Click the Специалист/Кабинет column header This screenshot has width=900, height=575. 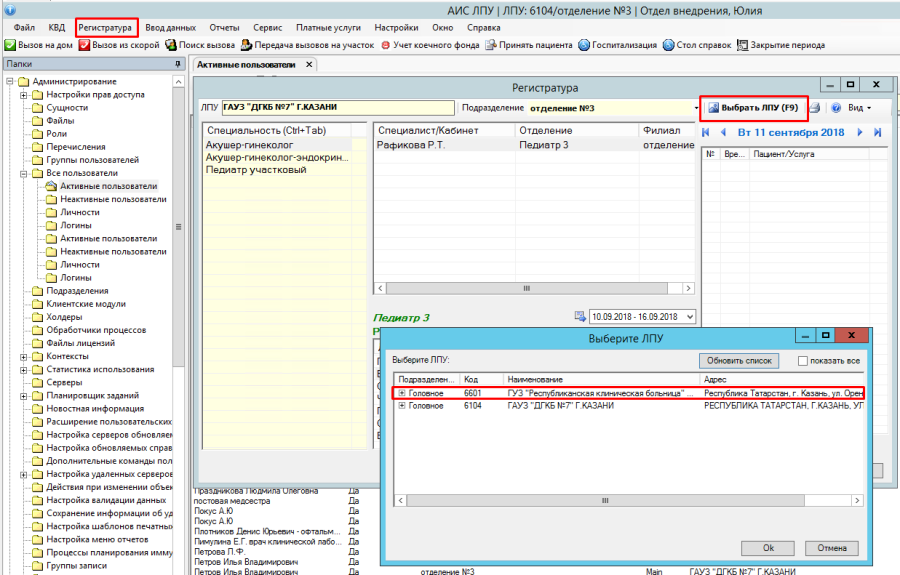pyautogui.click(x=444, y=131)
